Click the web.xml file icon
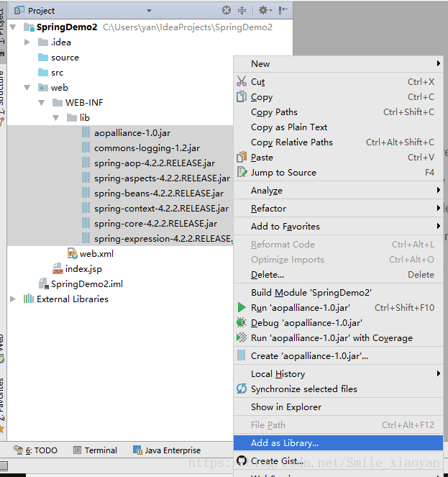Viewport: 448px width, 477px height. [73, 253]
